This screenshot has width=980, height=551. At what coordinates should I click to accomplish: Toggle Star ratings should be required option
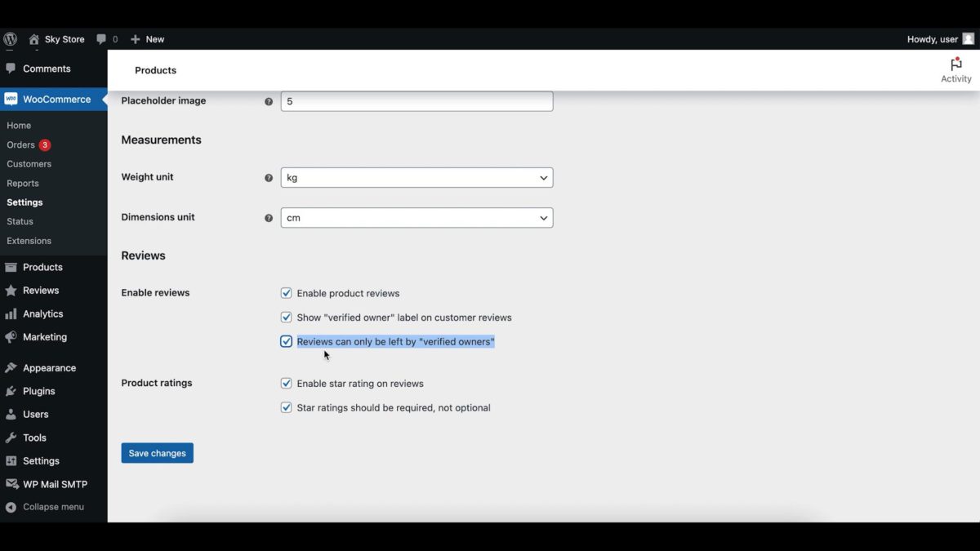286,407
